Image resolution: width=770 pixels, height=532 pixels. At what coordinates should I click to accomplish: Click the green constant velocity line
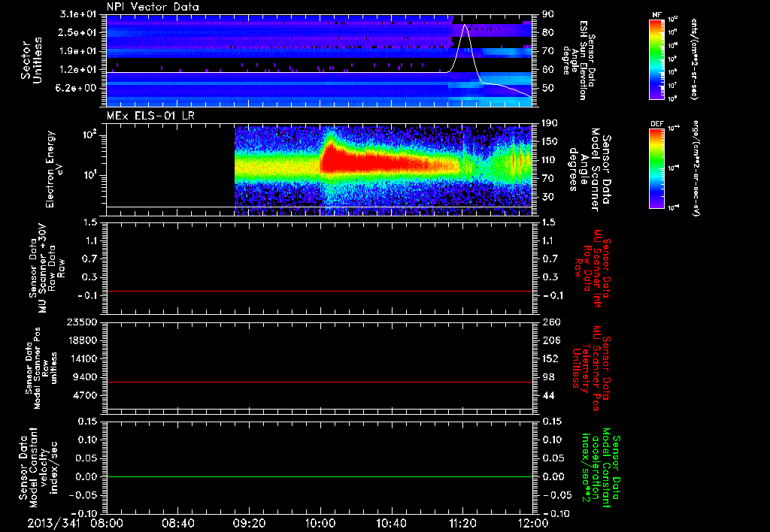point(320,476)
